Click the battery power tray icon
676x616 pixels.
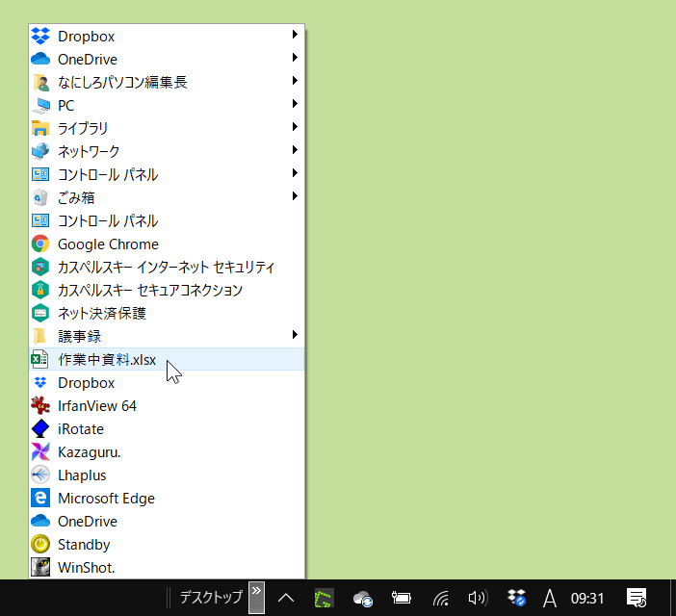[x=401, y=598]
